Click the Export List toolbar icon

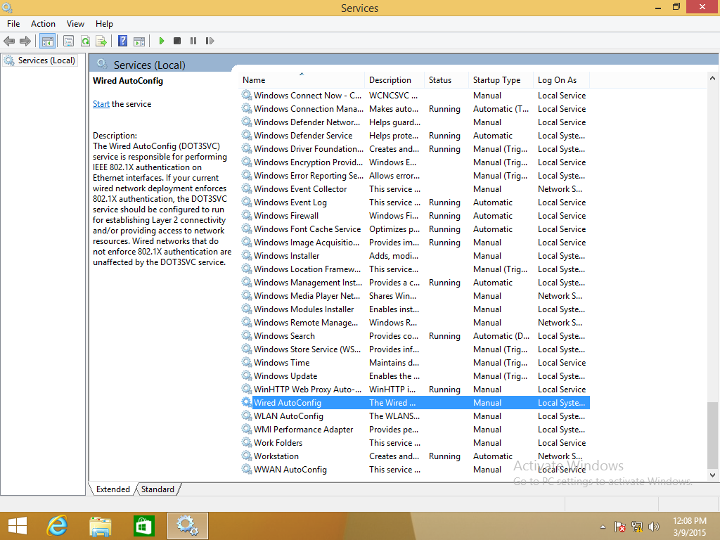101,41
